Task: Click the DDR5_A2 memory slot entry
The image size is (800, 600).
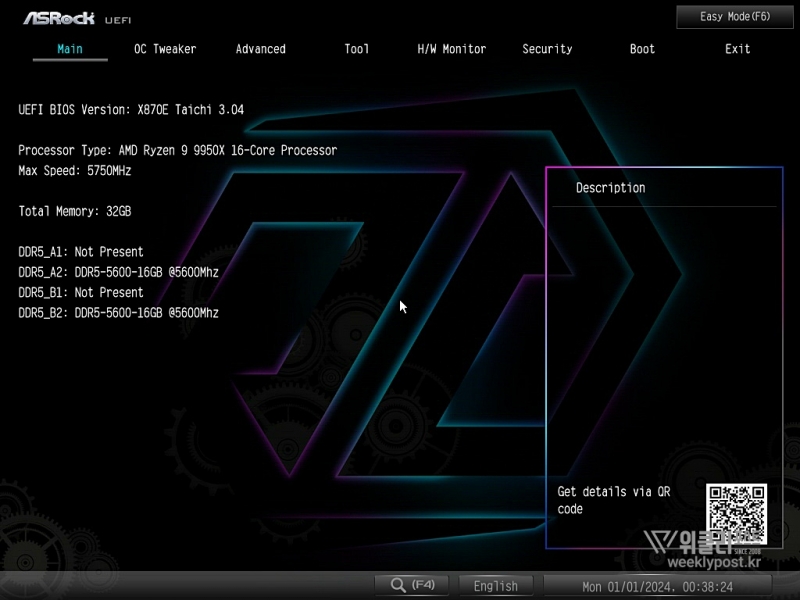Action: 118,272
